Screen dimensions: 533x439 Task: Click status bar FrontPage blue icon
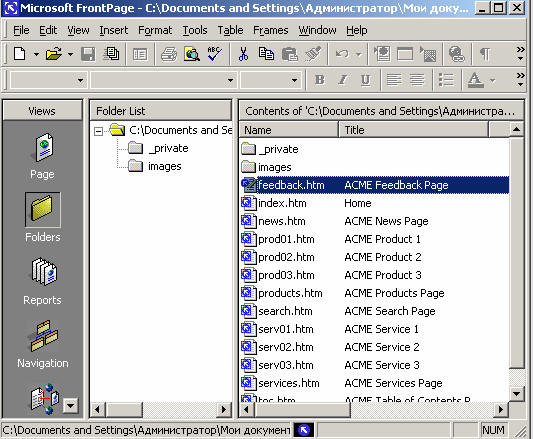click(304, 430)
